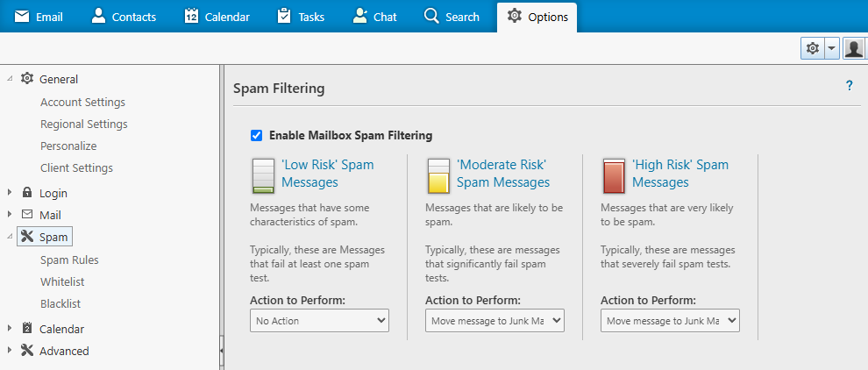Switch to the Tasks tab

(301, 17)
